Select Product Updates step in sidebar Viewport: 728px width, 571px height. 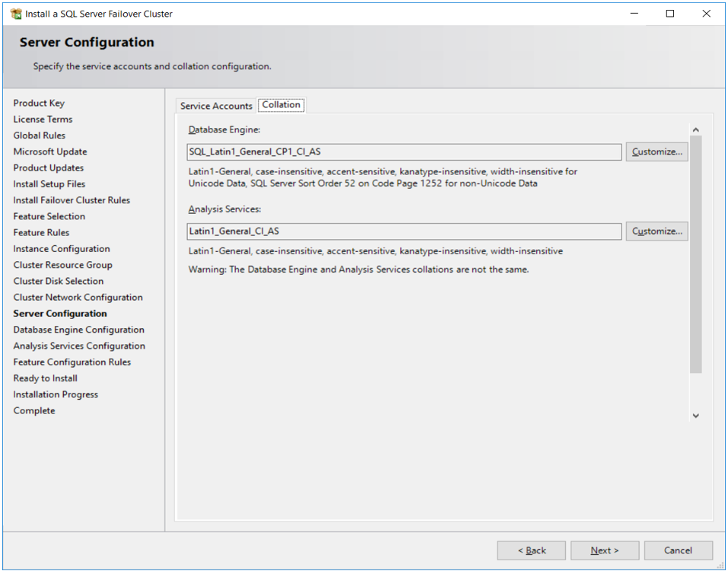click(x=48, y=168)
